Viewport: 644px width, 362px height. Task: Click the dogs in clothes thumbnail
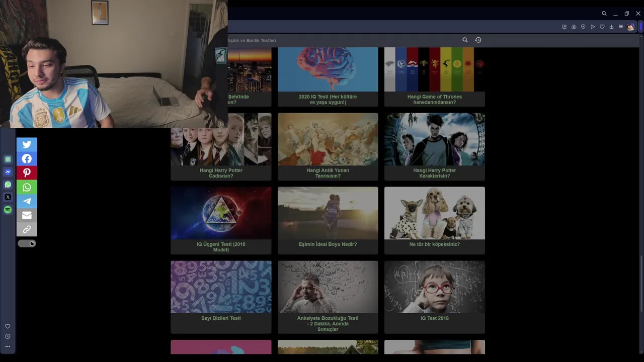435,213
